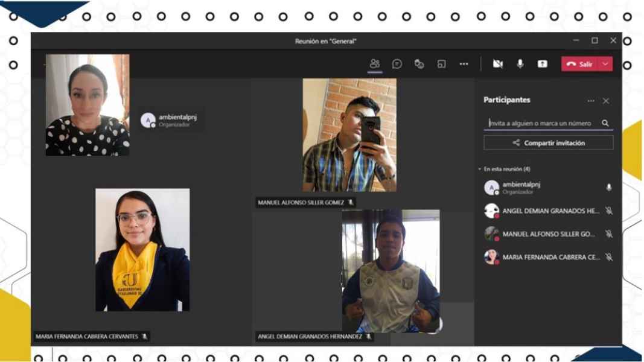644x362 pixels.
Task: Toggle the microphone in meeting toolbar
Action: [520, 64]
